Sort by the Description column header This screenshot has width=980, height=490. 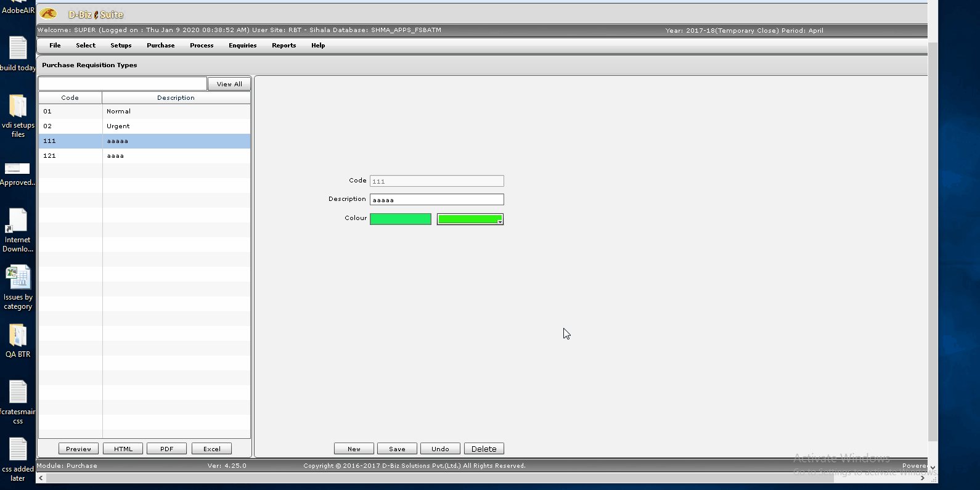(x=176, y=97)
